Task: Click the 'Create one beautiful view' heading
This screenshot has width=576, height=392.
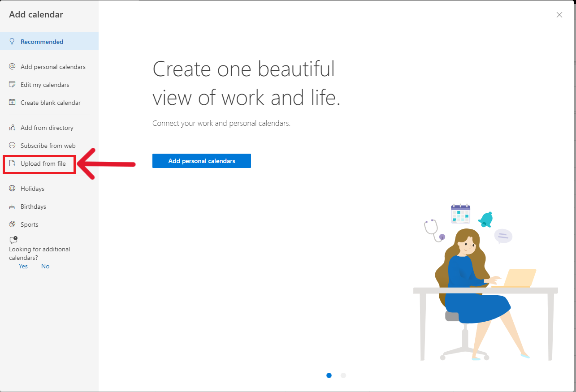Action: 247,83
